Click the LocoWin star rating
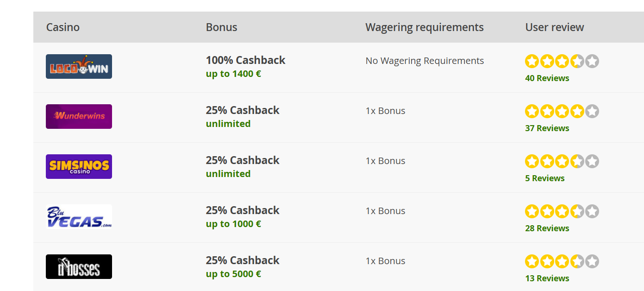Image resolution: width=644 pixels, height=291 pixels. (x=562, y=61)
